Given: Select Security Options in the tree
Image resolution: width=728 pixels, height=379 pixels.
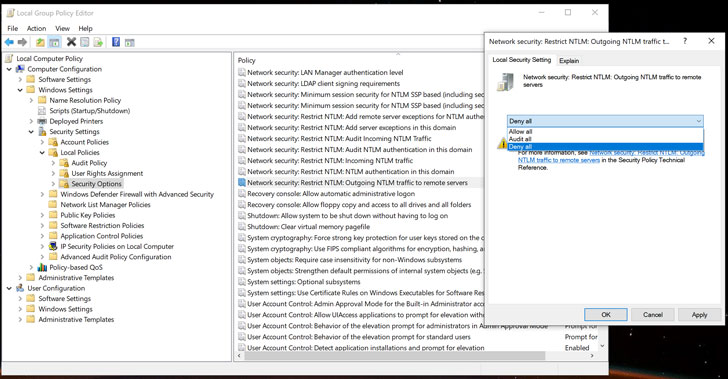Looking at the screenshot, I should 96,183.
